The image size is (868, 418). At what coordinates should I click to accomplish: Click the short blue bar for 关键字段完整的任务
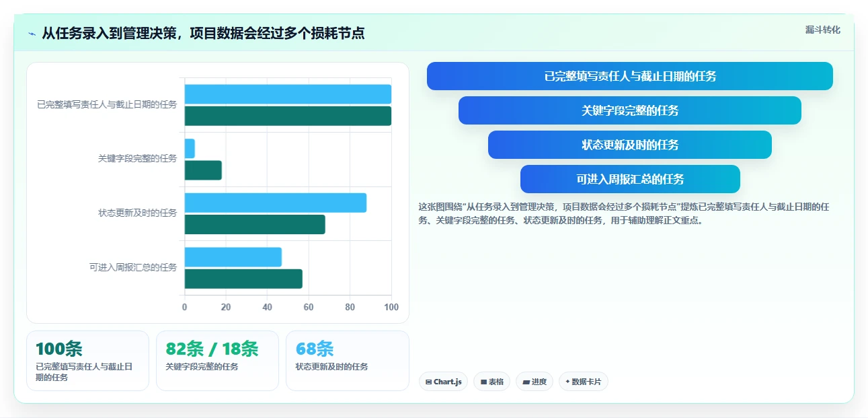pos(190,149)
